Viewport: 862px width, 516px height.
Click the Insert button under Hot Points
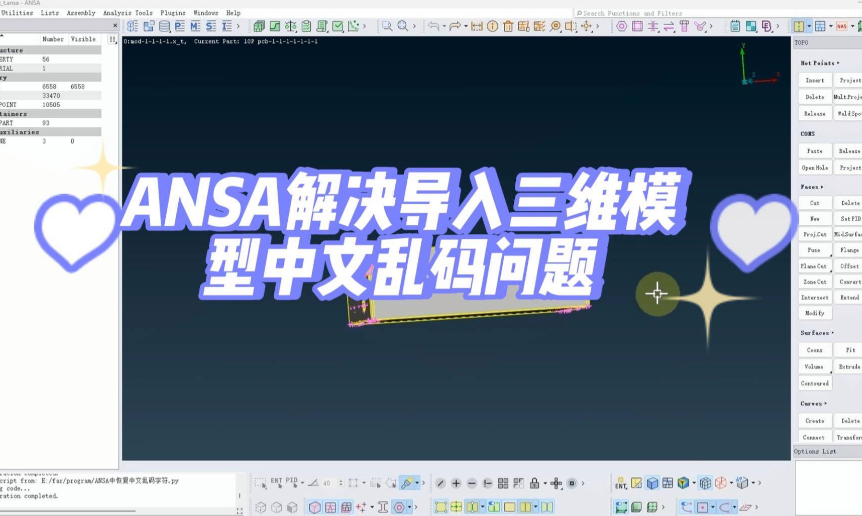coord(815,80)
